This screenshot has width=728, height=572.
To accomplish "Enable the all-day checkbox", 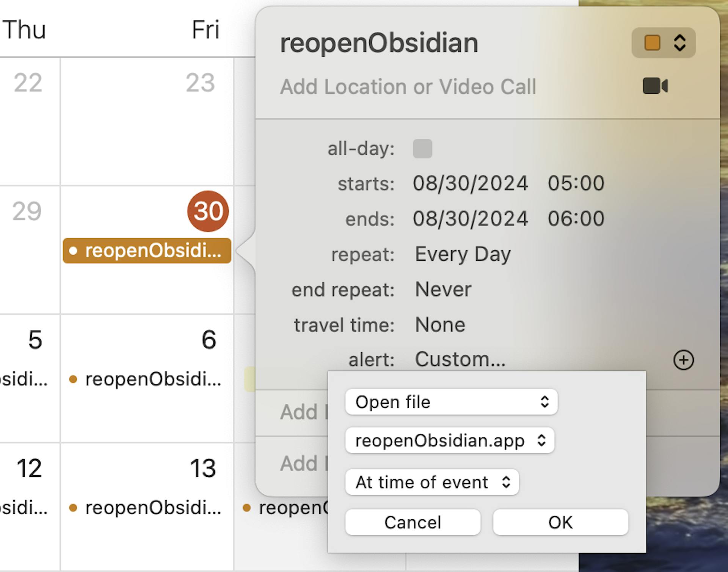I will tap(422, 148).
